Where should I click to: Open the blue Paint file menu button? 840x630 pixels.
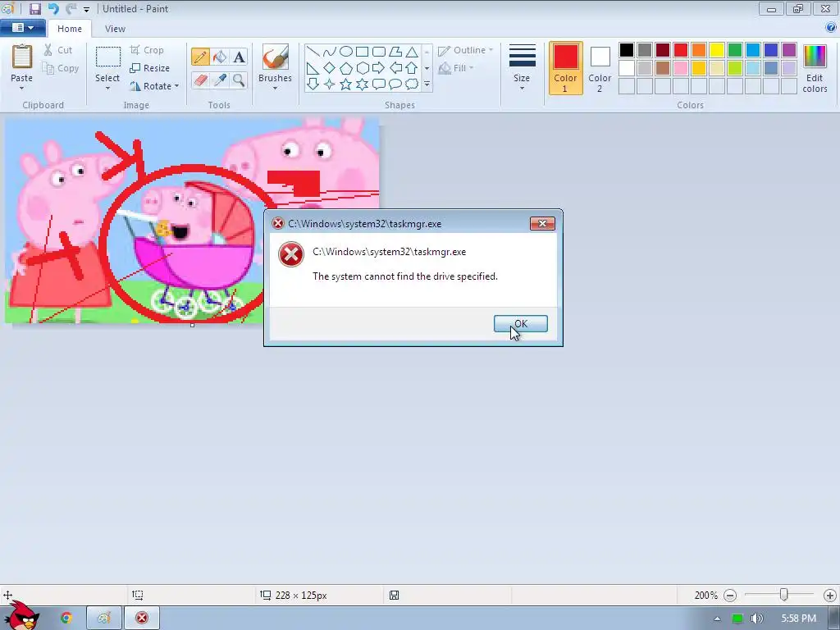coord(22,28)
